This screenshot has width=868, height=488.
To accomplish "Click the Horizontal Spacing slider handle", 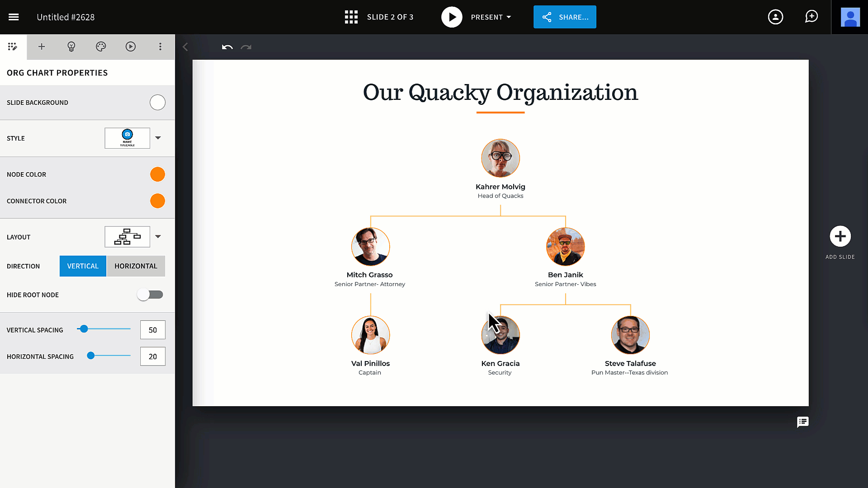I will coord(91,356).
